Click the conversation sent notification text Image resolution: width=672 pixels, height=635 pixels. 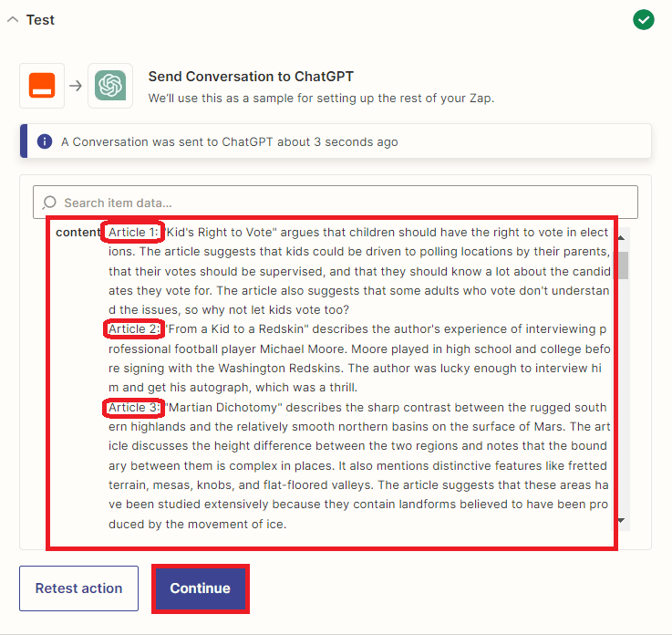(229, 141)
